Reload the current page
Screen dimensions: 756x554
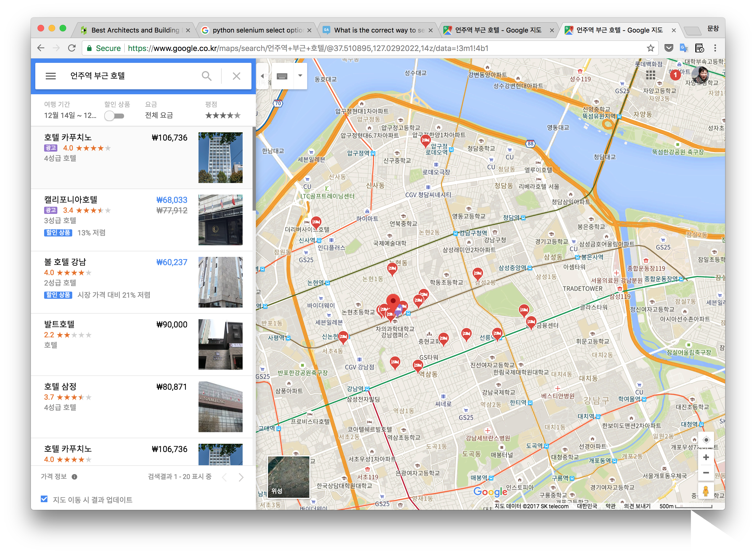tap(72, 48)
